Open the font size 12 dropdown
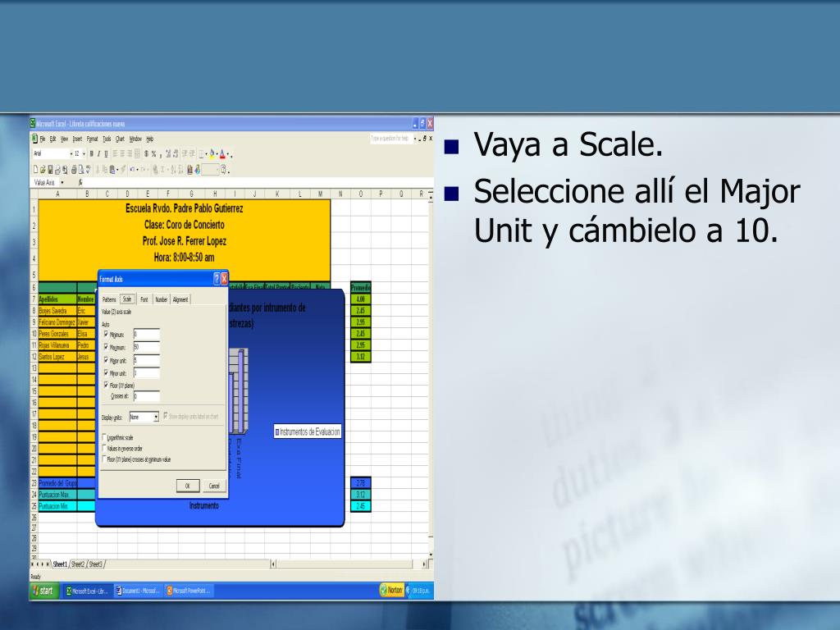The image size is (840, 630). (x=84, y=153)
